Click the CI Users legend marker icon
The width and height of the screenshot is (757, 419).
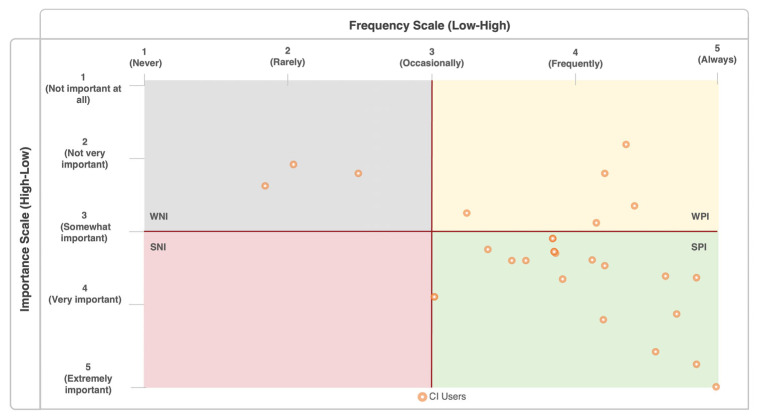422,397
